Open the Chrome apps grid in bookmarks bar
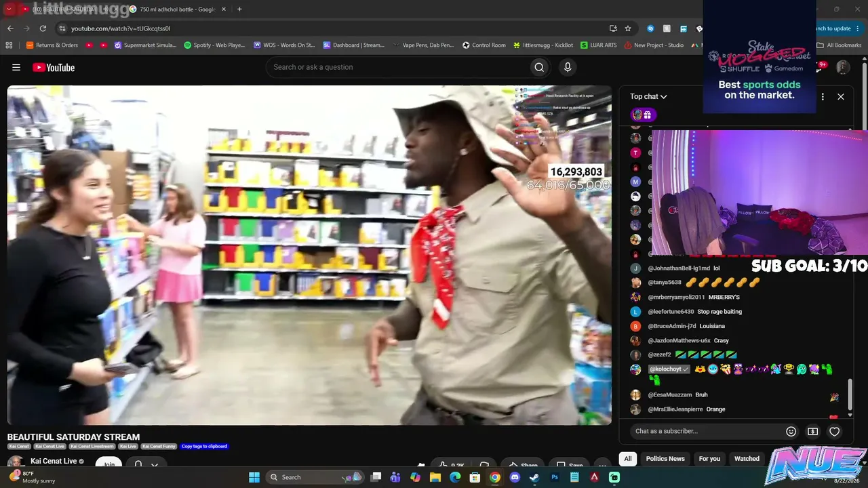 point(9,45)
